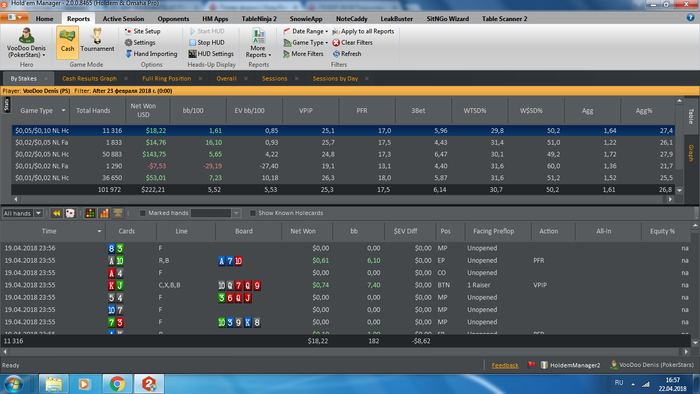This screenshot has width=700, height=394.
Task: Open media player from the taskbar
Action: [84, 384]
